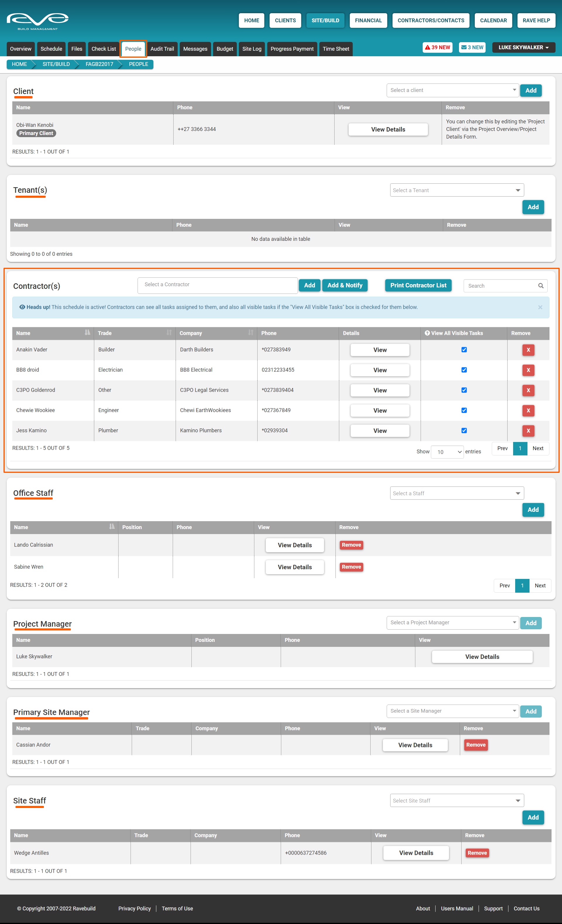Toggle visible tasks checkbox for Chewie Wookiee
The image size is (562, 924).
coord(464,410)
